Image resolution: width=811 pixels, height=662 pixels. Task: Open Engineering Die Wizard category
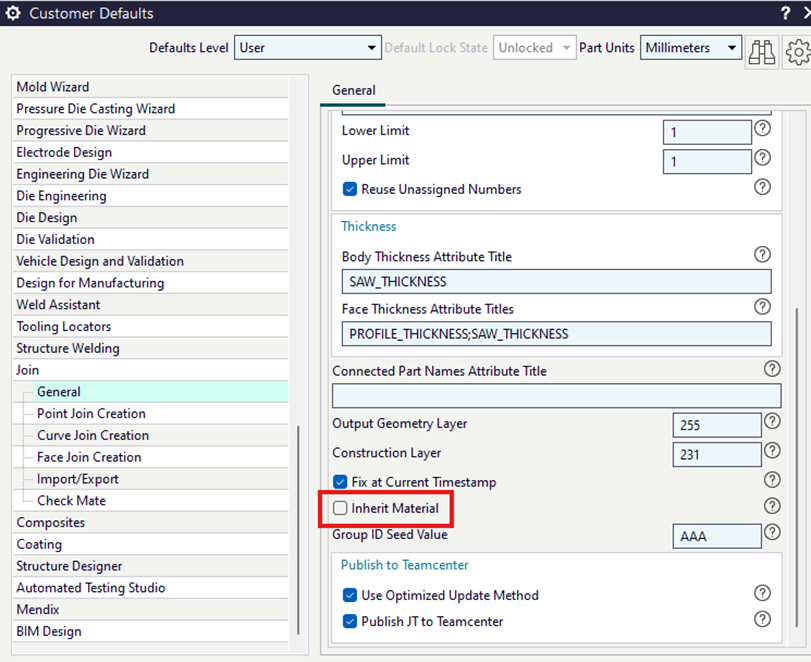(151, 174)
